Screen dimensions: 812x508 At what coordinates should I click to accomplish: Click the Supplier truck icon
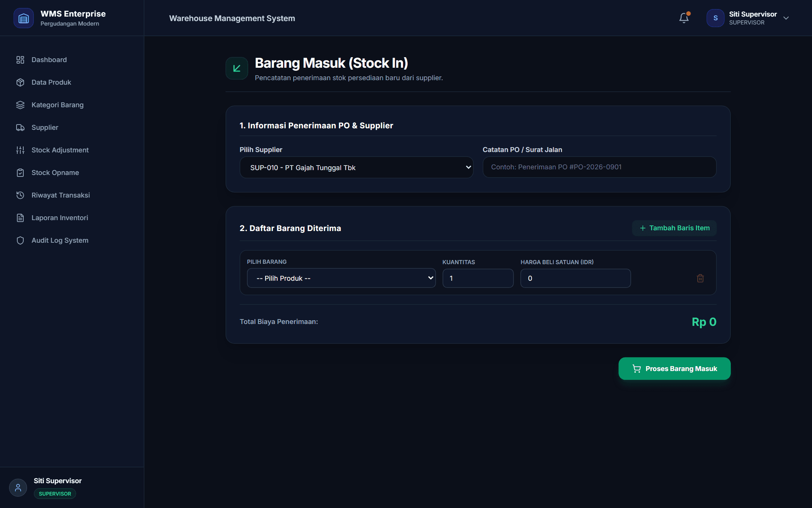[x=20, y=128]
